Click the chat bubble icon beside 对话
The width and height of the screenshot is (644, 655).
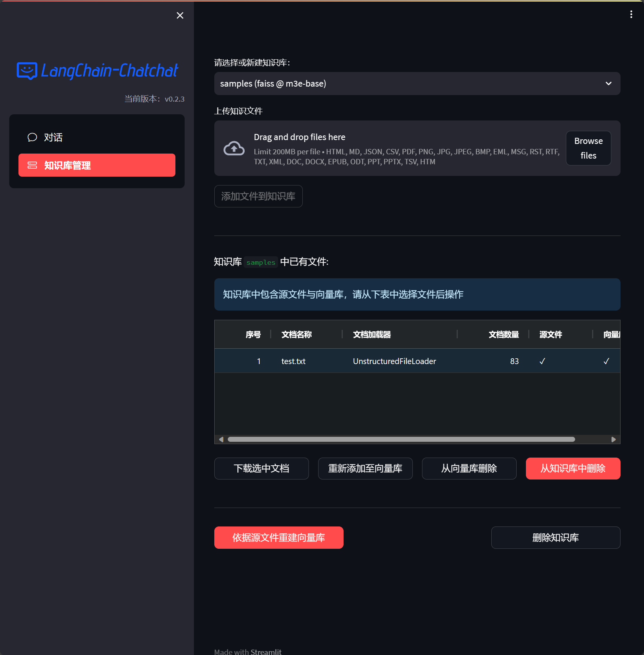coord(32,137)
